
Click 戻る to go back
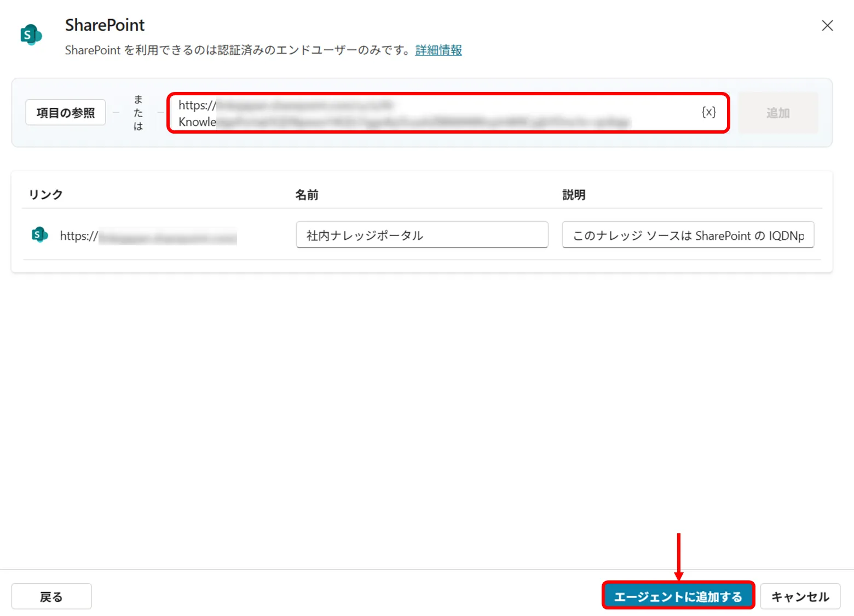click(51, 596)
